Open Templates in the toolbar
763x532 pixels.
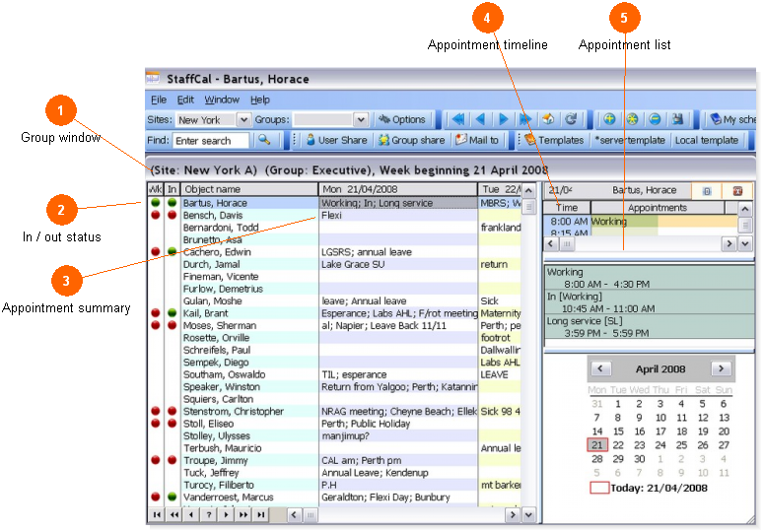pos(554,140)
